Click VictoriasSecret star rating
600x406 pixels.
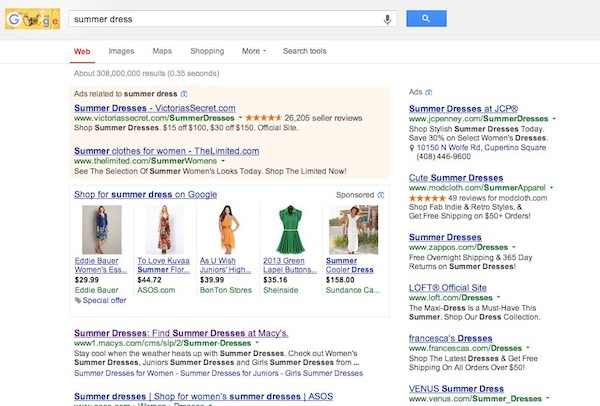tap(263, 118)
